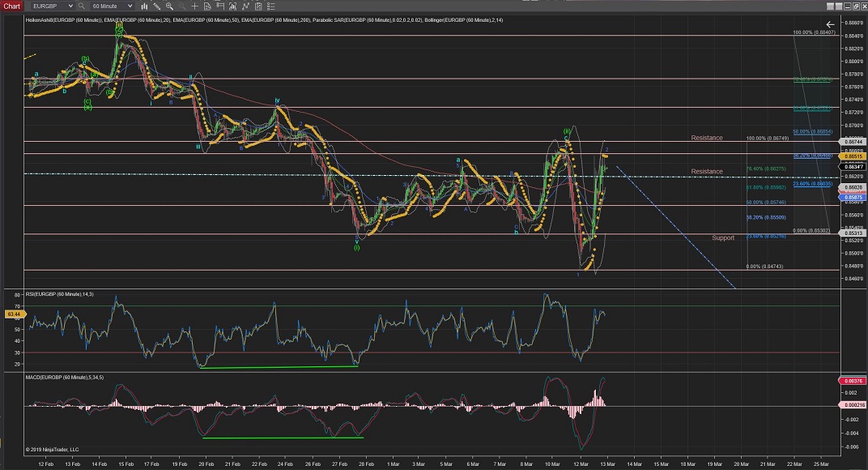Select the 100.00% (0.88407) Fibonacci label
Screen dimensions: 868x470
[814, 32]
